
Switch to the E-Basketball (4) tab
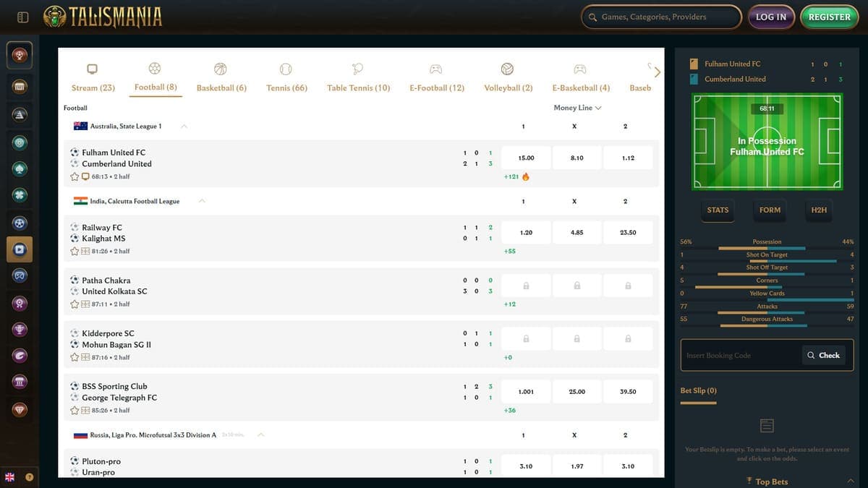(x=581, y=79)
